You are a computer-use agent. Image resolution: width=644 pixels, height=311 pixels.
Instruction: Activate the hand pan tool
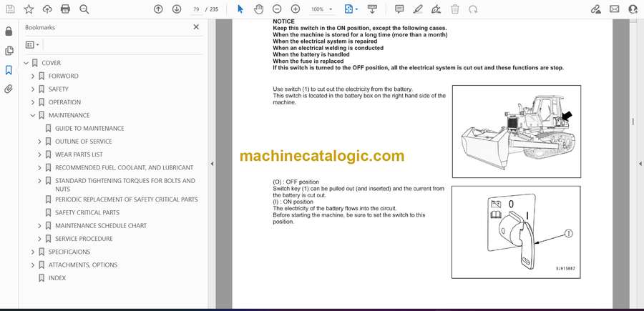[x=258, y=9]
